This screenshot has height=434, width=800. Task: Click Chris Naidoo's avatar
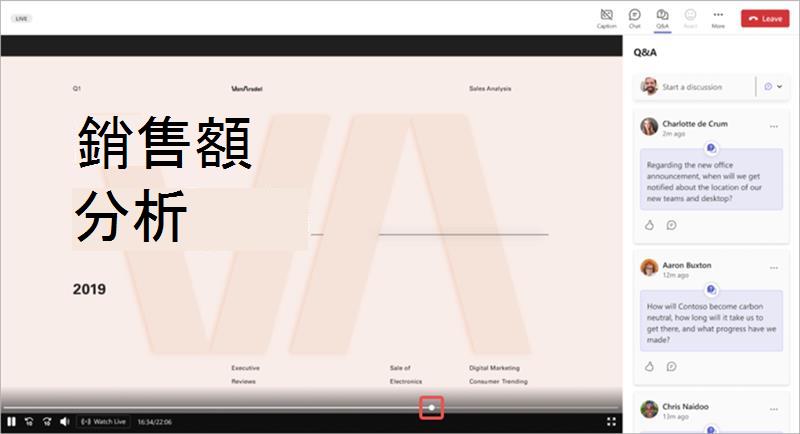[649, 409]
